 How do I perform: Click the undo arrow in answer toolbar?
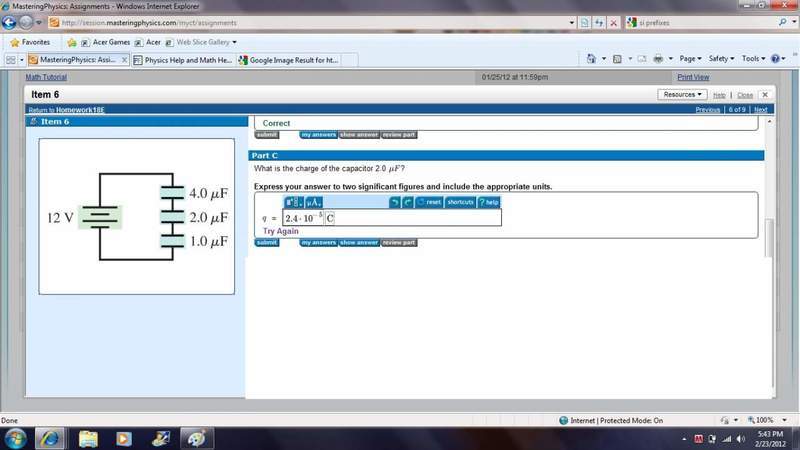pyautogui.click(x=394, y=202)
